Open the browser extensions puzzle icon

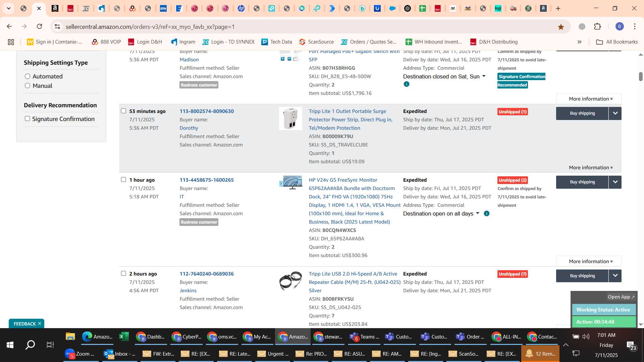click(x=597, y=26)
